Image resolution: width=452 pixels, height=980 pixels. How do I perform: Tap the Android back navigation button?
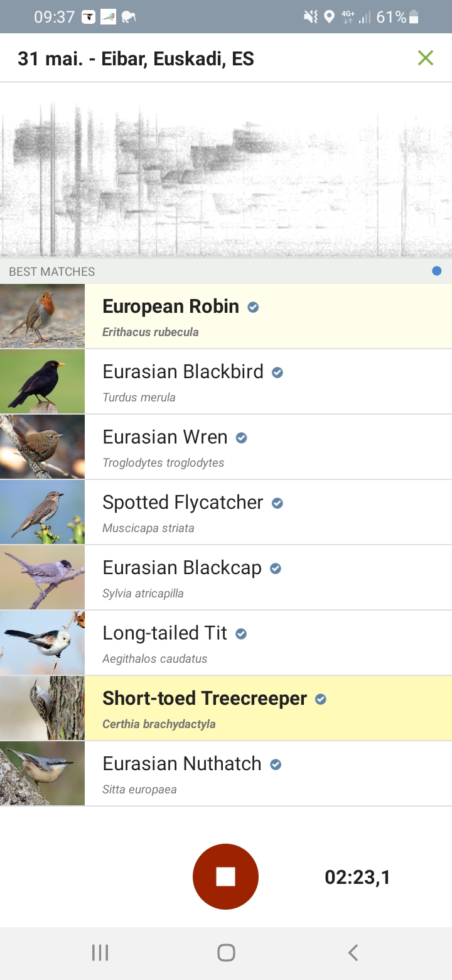coord(353,952)
